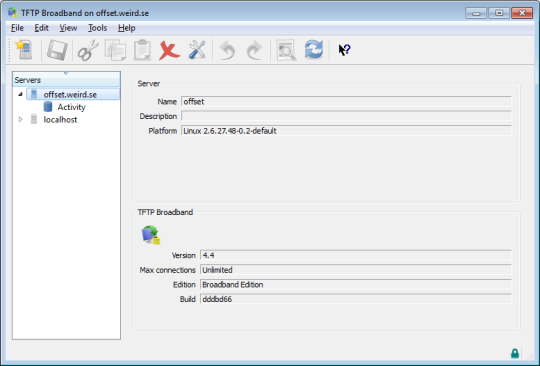540x366 pixels.
Task: Collapse the offset.weird.se tree node
Action: (20, 94)
